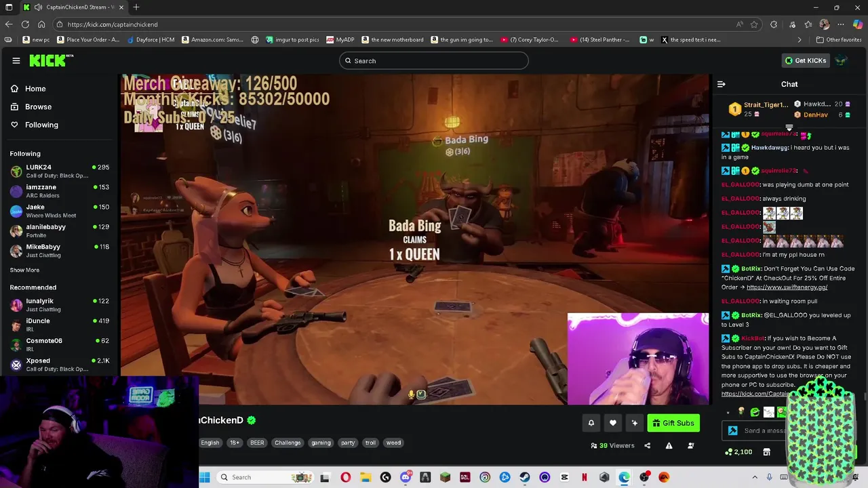Expand the Show more following list

pyautogui.click(x=24, y=270)
